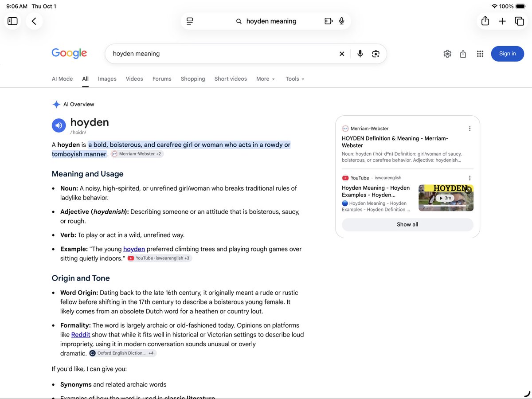Expand the More search filters dropdown
Screen dimensions: 532x399
pos(266,79)
